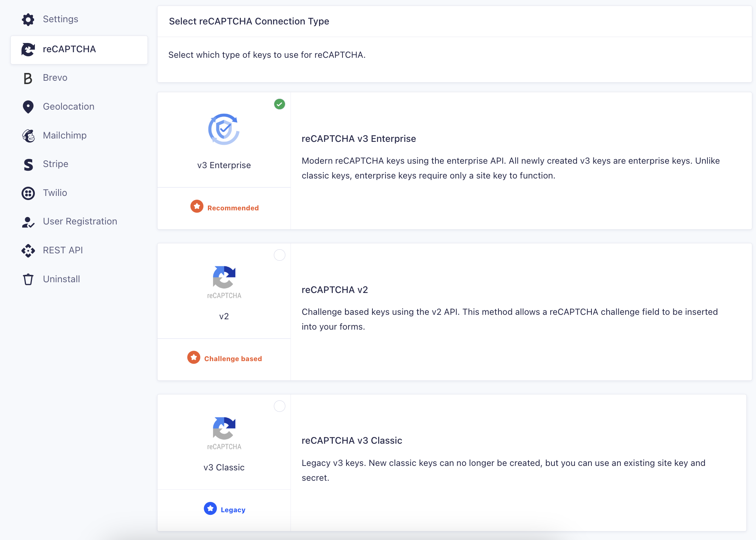Click the reCAPTCHA v3 Classic heading
The image size is (756, 540).
tap(352, 441)
